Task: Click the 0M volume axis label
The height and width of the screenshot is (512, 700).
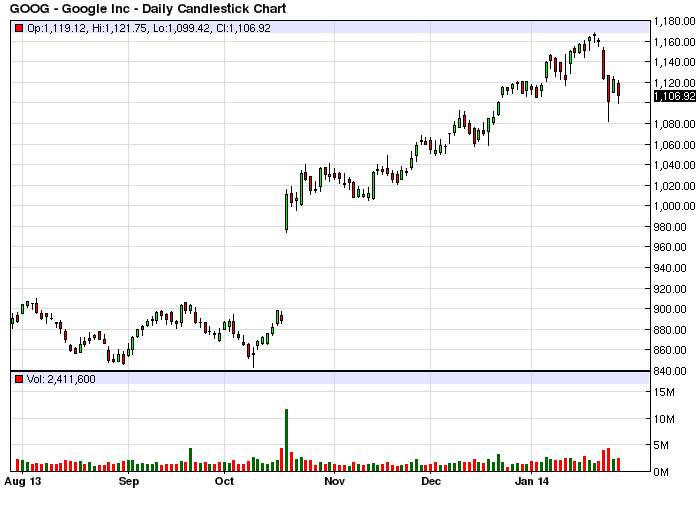Action: click(661, 472)
